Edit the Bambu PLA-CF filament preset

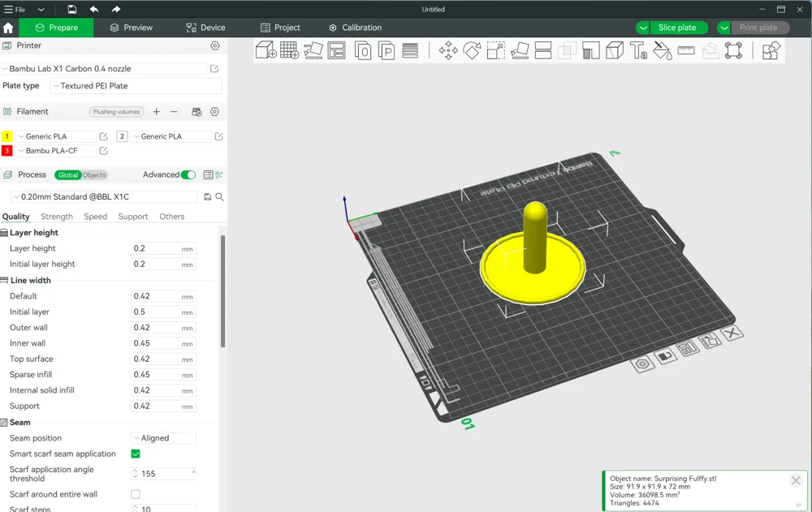pyautogui.click(x=104, y=151)
